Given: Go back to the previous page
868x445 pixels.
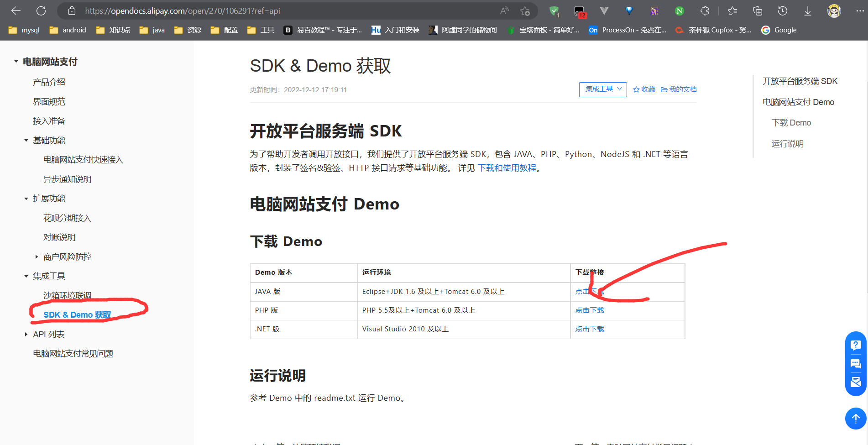Looking at the screenshot, I should 16,10.
